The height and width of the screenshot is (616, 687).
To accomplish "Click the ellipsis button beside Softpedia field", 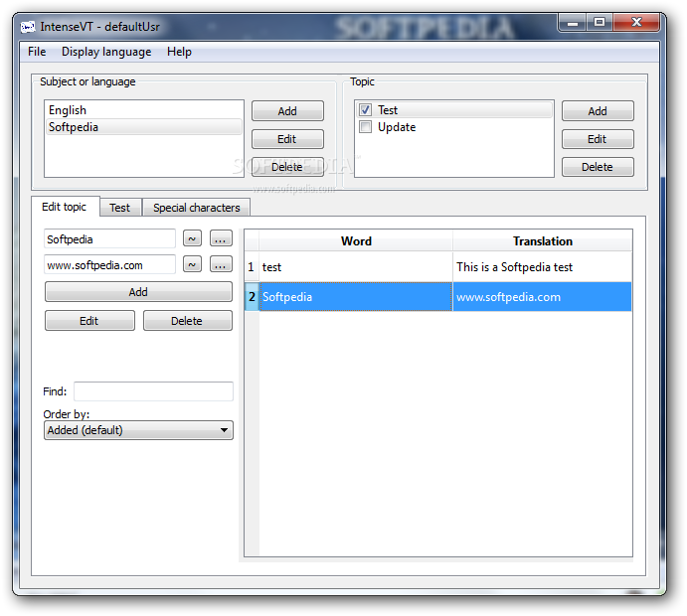I will (221, 239).
